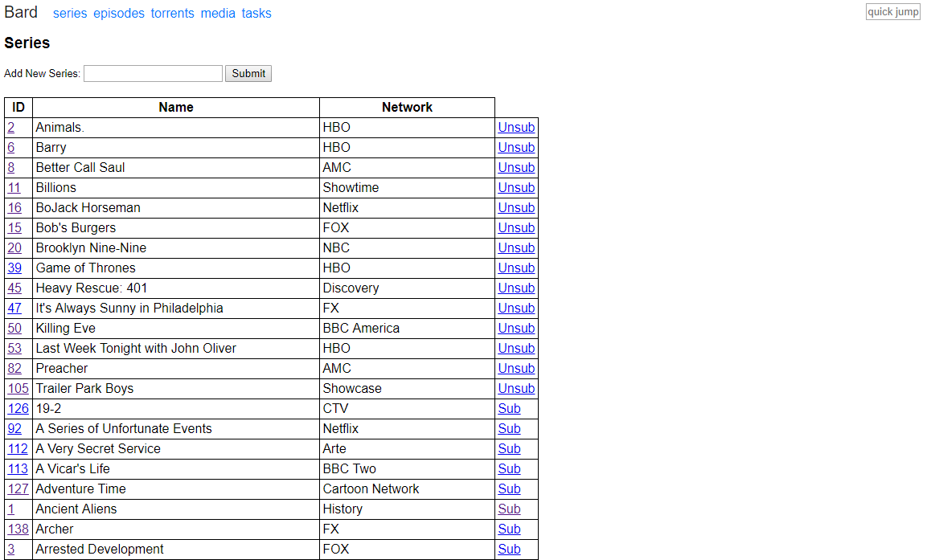Open series ID 15 link
This screenshot has width=927, height=560.
coord(14,227)
